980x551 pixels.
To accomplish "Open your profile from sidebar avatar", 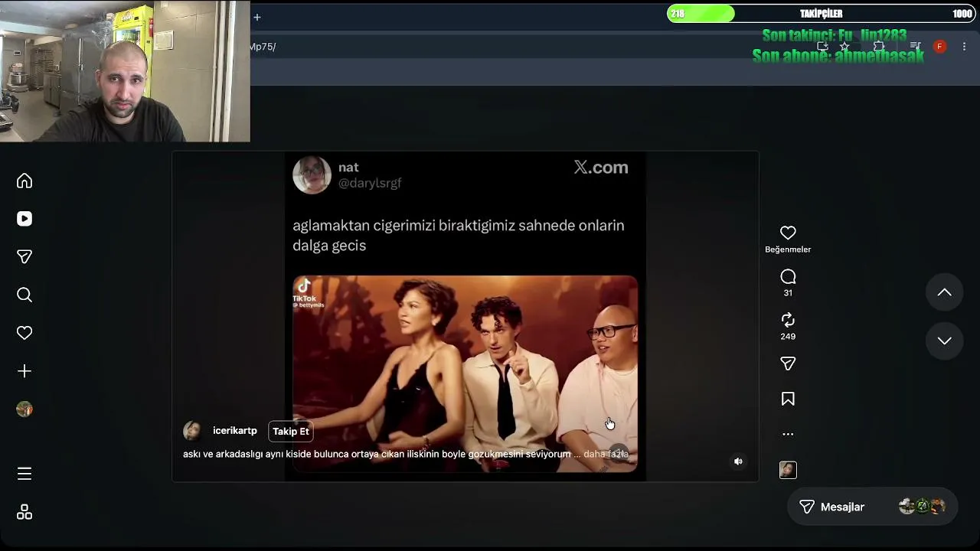I will tap(24, 409).
